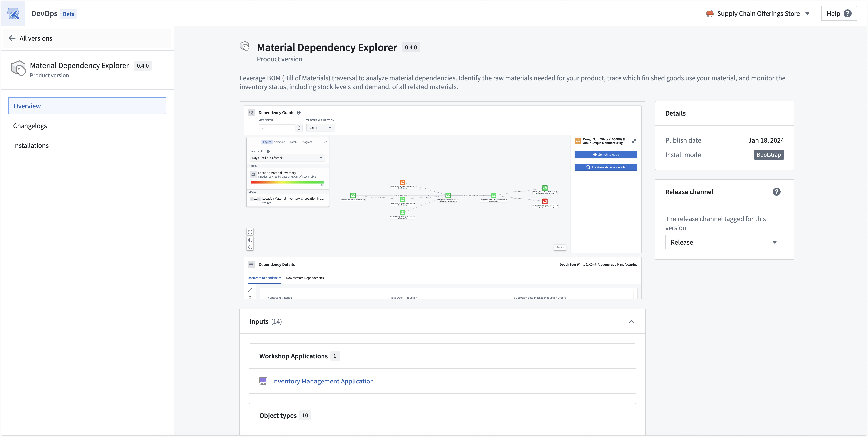Click the Max Depth input field

276,127
